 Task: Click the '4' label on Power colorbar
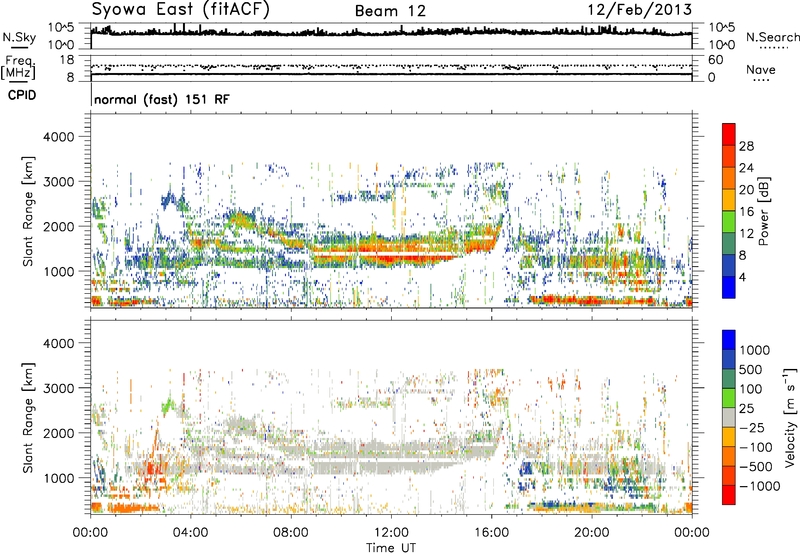[x=742, y=277]
